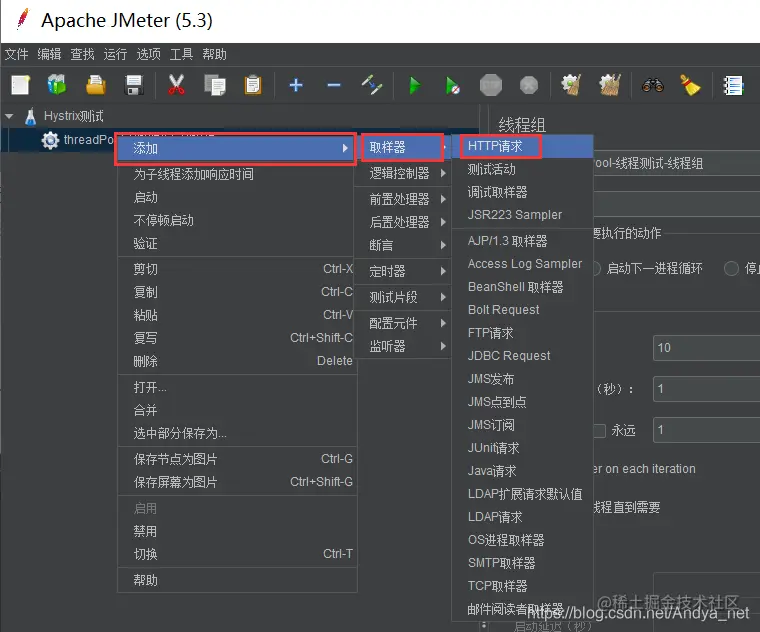The height and width of the screenshot is (632, 760).
Task: Open the 工具 menu
Action: click(181, 54)
